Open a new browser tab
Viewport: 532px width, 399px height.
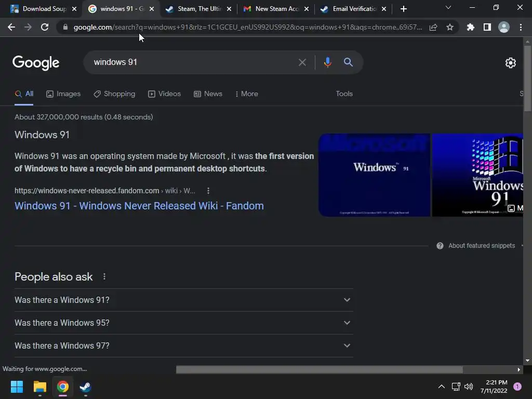point(403,9)
